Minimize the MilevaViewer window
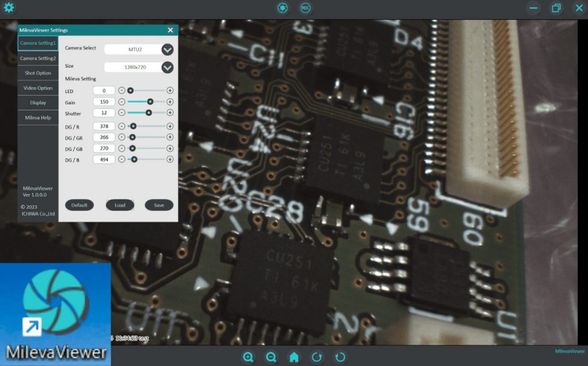Viewport: 588px width, 366px height. coord(533,8)
